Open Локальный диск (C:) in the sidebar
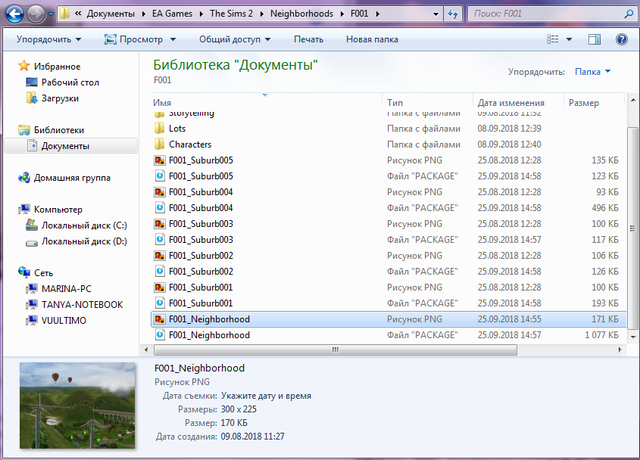 [84, 225]
